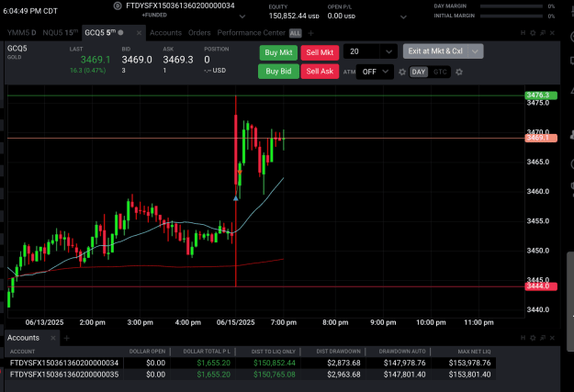Toggle ALL filter on Performance Center

point(295,33)
